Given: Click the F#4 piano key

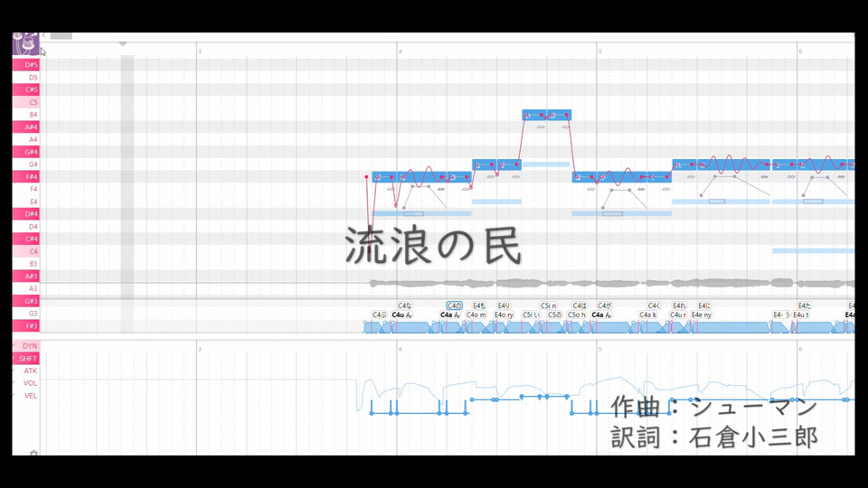Looking at the screenshot, I should tap(26, 176).
